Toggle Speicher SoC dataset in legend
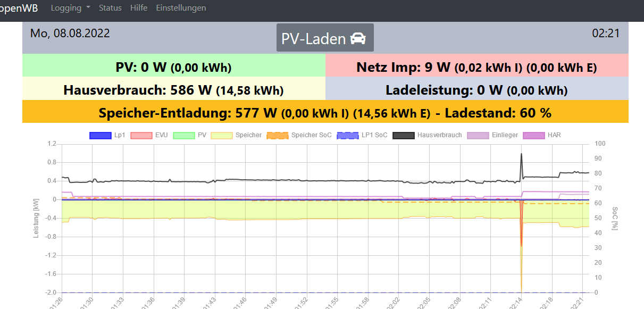Screen dimensions: 644x309 [x=299, y=135]
